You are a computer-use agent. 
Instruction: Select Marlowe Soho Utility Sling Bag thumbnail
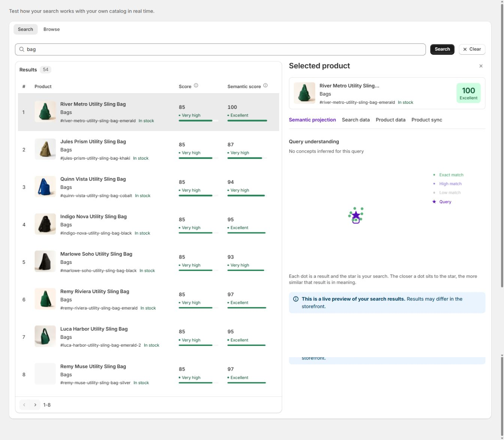[x=45, y=262]
